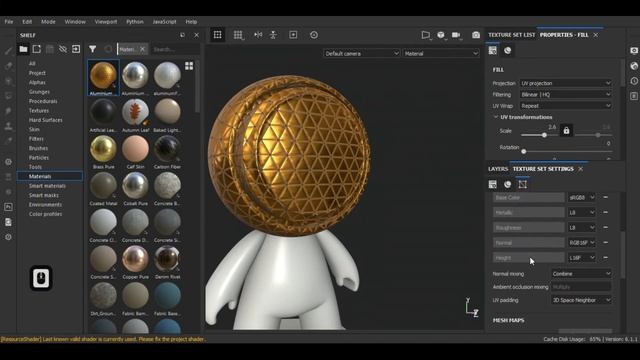Click the first icon under Properties - Fill

pyautogui.click(x=493, y=50)
